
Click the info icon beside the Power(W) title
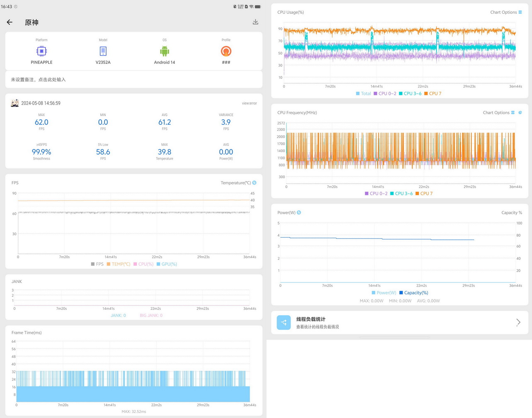299,212
